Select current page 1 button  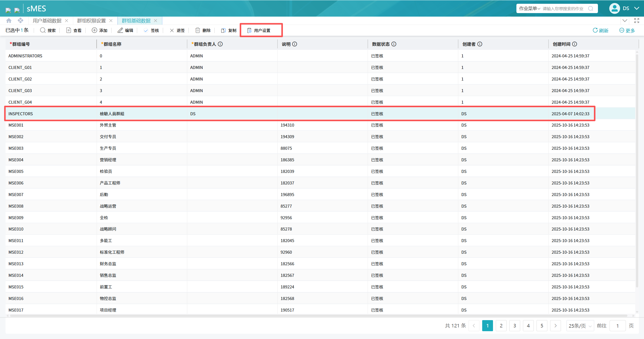coord(487,326)
